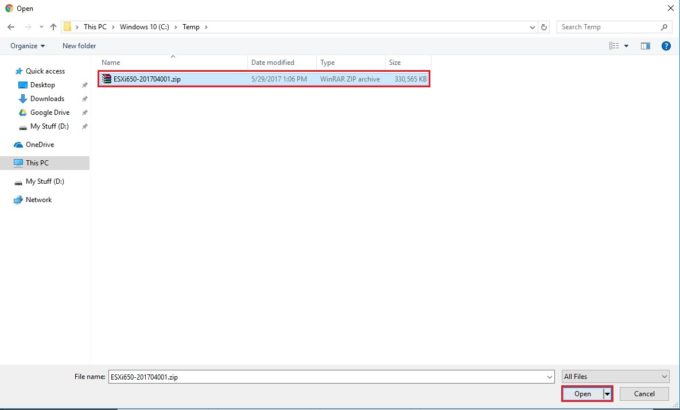The image size is (680, 410).
Task: Sort files by Size column
Action: pos(395,62)
